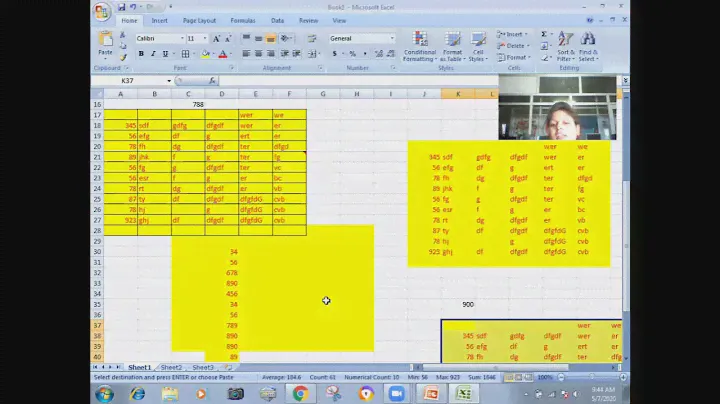Switch to Sheet2 worksheet tab
The image size is (720, 404).
click(171, 367)
